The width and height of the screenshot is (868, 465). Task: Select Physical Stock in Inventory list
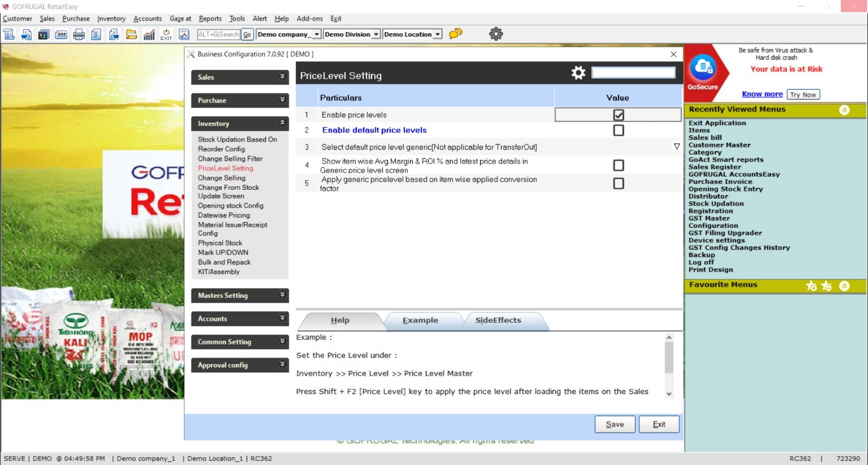click(x=220, y=243)
